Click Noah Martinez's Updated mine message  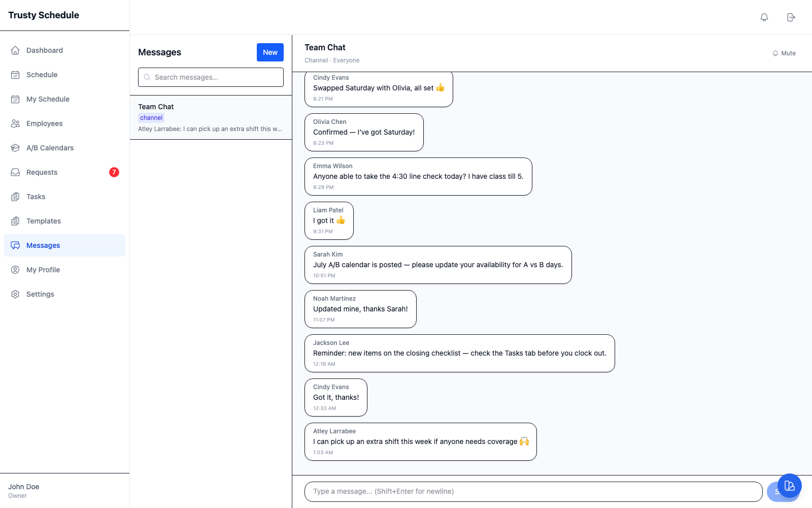click(360, 309)
